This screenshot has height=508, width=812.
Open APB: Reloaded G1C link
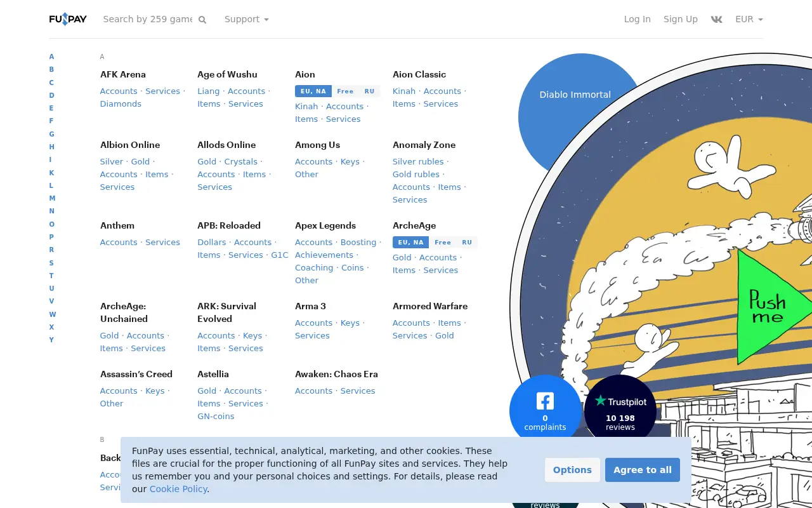(x=280, y=255)
